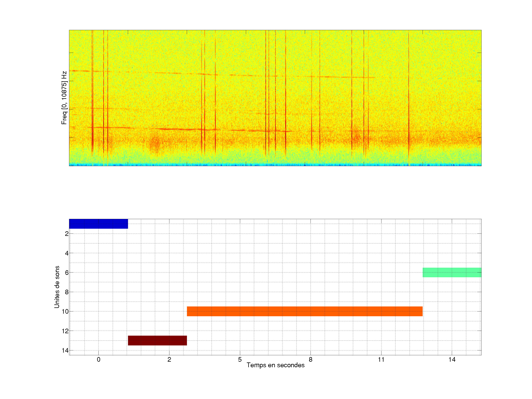The image size is (532, 399).
Task: Click the x-axis tick label '2'
Action: [169, 359]
